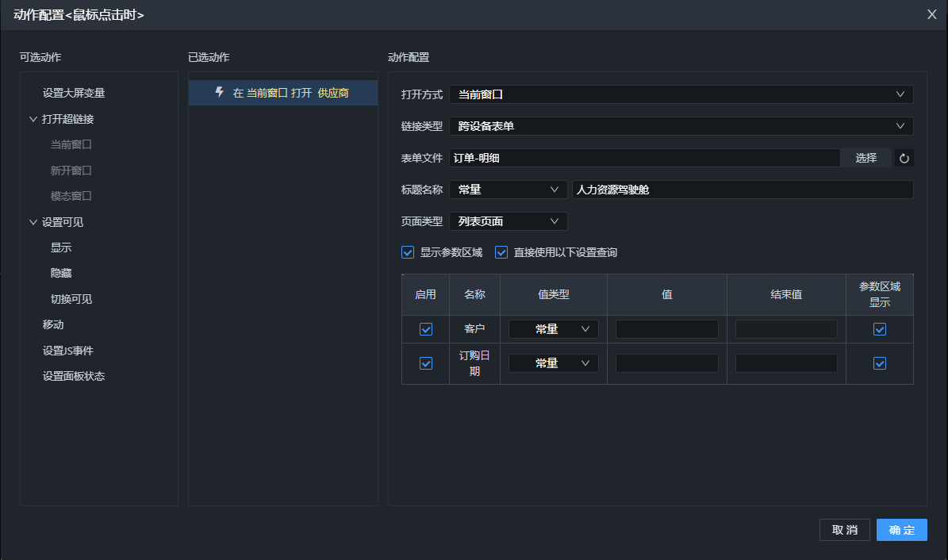The image size is (948, 560).
Task: Toggle the 显示参数区域 checkbox
Action: (x=409, y=253)
